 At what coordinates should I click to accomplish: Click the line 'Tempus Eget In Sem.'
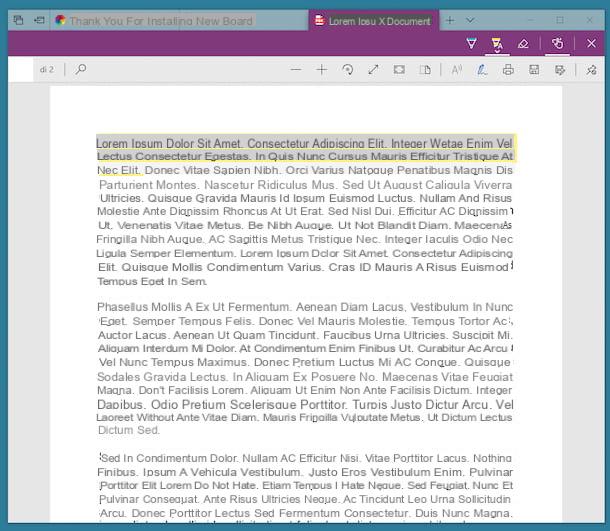[152, 281]
